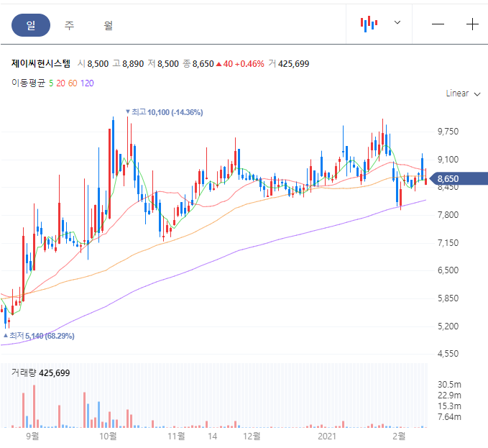Select the 일 (daily) chart tab
488x448 pixels.
(31, 25)
